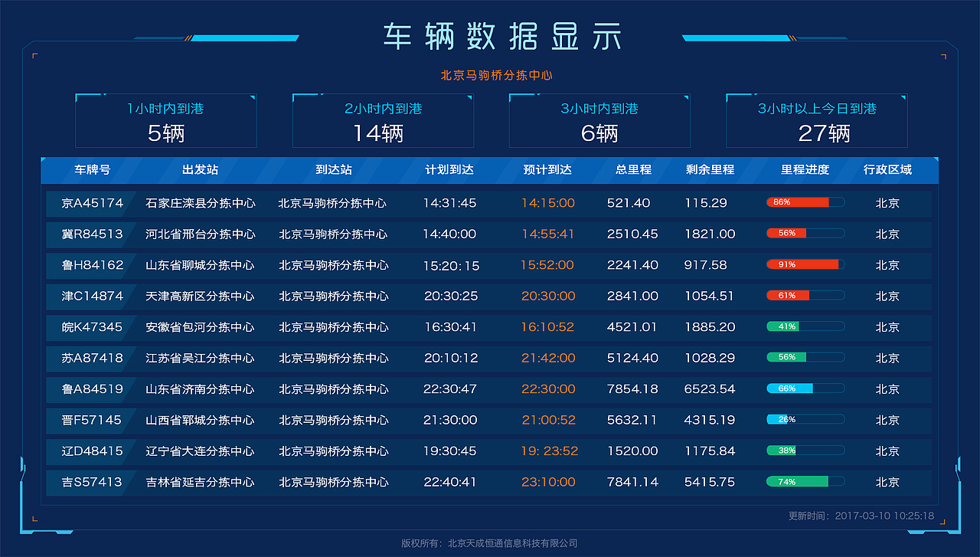Click estimated arrival time 21:42:00

click(x=548, y=358)
